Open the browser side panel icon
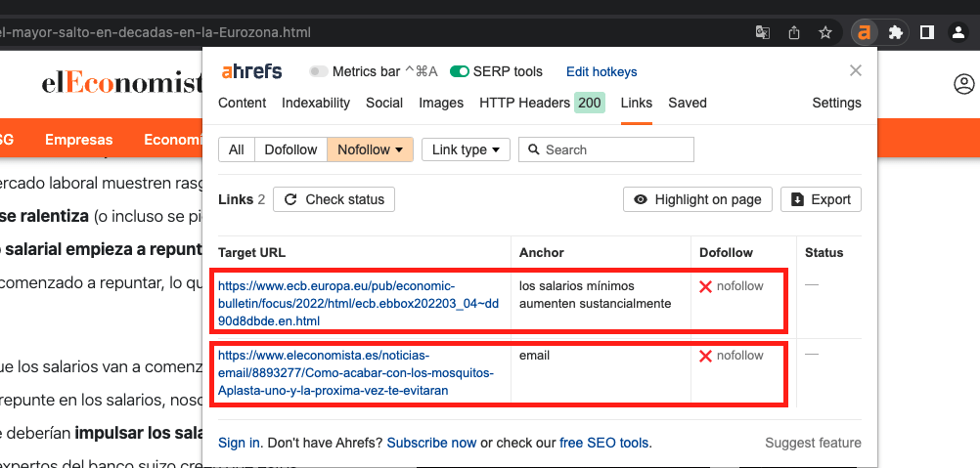This screenshot has width=980, height=468. pyautogui.click(x=927, y=32)
